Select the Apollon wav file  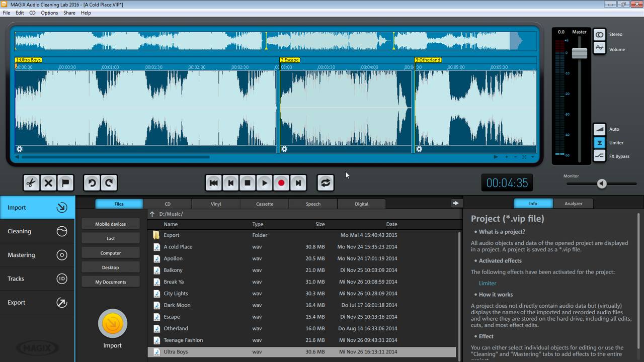pos(302,258)
